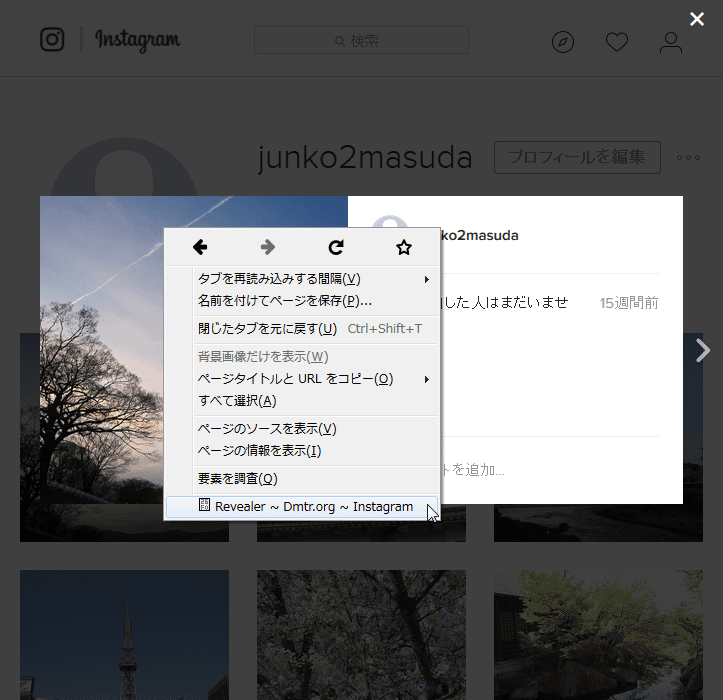Open the three-dot profile options

[688, 157]
